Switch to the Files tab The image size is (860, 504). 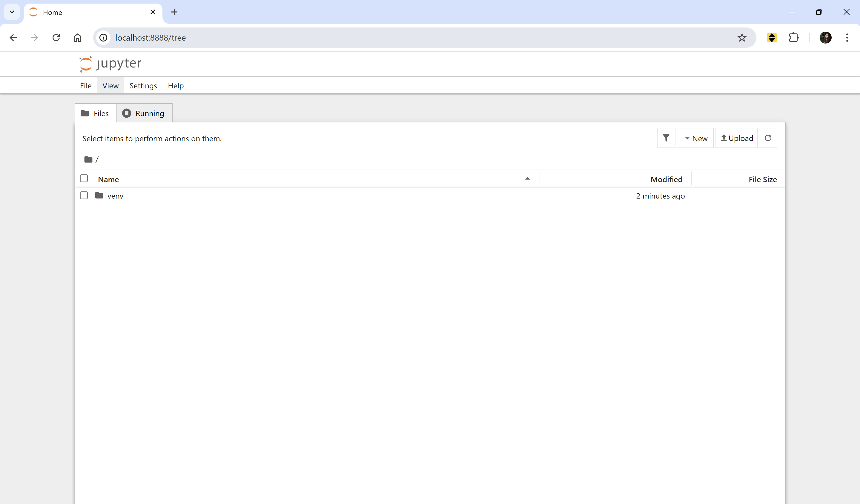(x=96, y=113)
